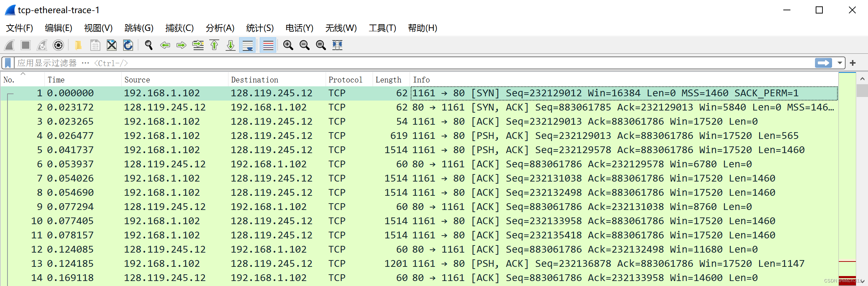
Task: Select packet 14 at time 0.169118
Action: (419, 278)
